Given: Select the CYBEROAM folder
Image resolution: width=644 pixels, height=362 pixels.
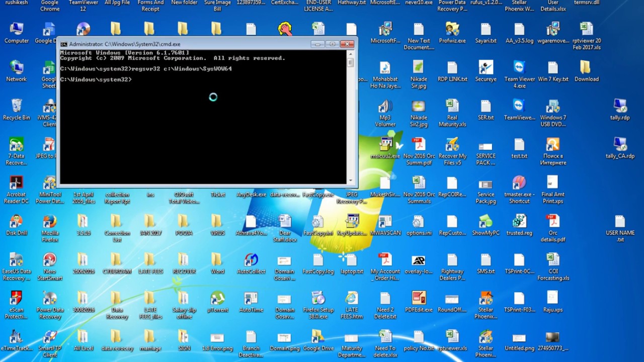Looking at the screenshot, I should [117, 263].
